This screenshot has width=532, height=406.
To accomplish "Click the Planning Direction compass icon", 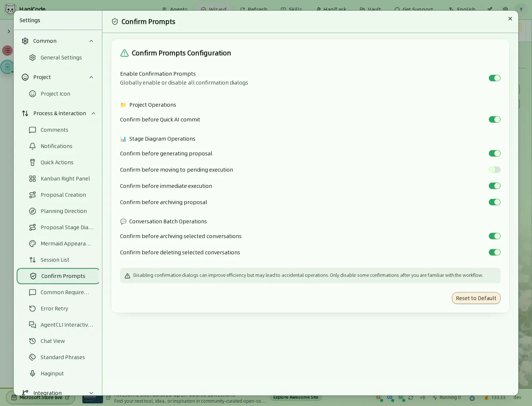I will tap(33, 211).
